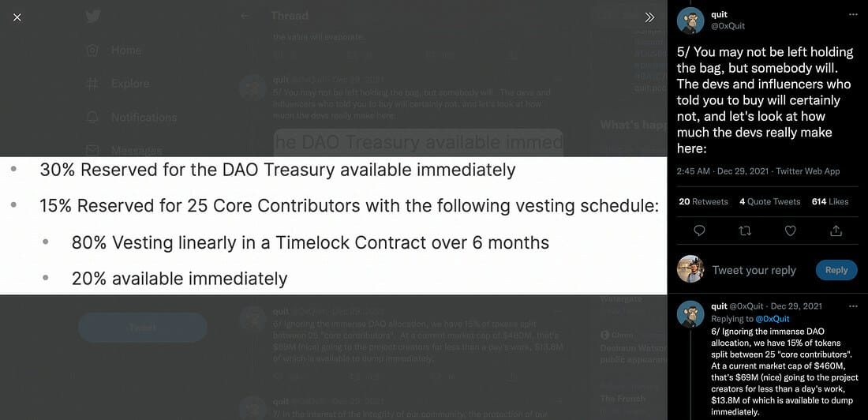Screen dimensions: 868x420
Task: Click the share upload icon
Action: pos(836,231)
